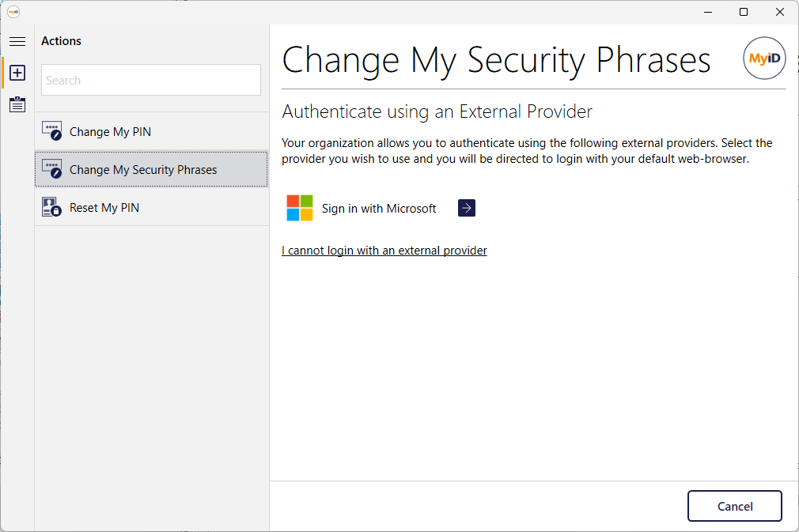Click the MyID logo in the header
This screenshot has width=799, height=532.
coord(764,58)
